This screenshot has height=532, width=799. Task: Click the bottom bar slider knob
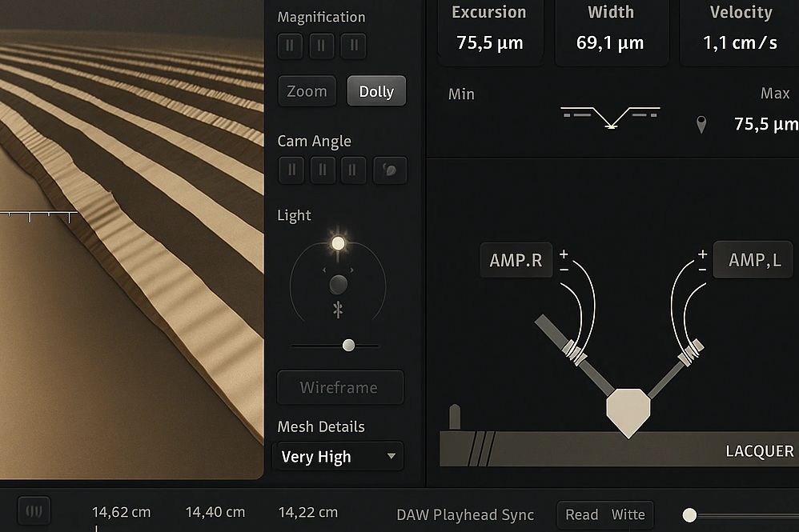click(689, 514)
